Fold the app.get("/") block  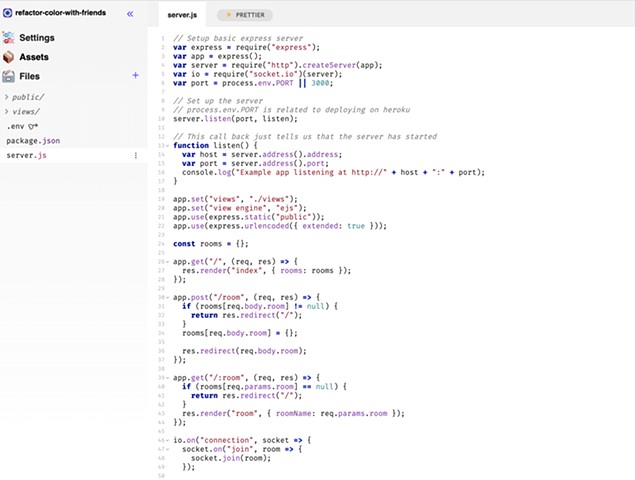[167, 262]
